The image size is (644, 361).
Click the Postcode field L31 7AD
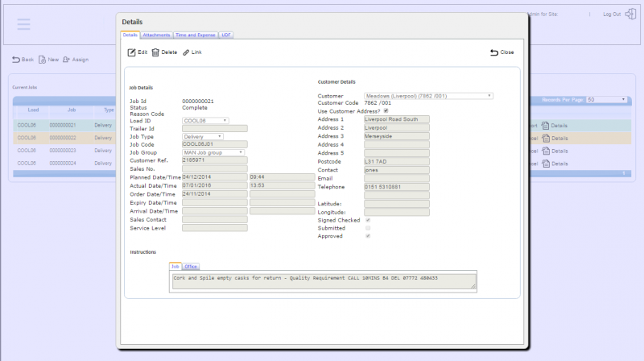pyautogui.click(x=397, y=162)
